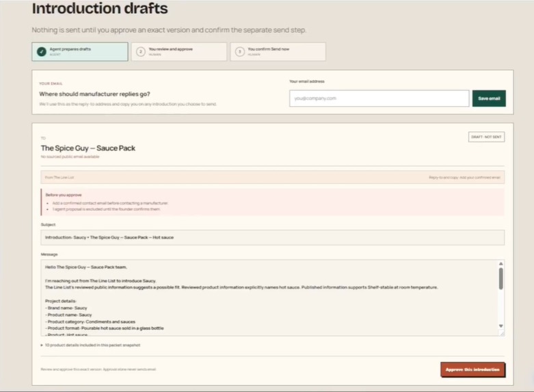Click the 'From The Line List' bar text

(x=59, y=178)
